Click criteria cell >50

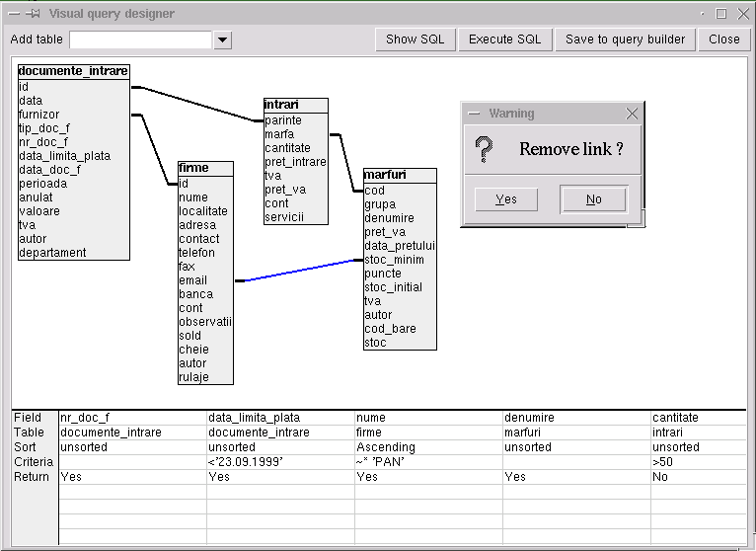[x=699, y=462]
